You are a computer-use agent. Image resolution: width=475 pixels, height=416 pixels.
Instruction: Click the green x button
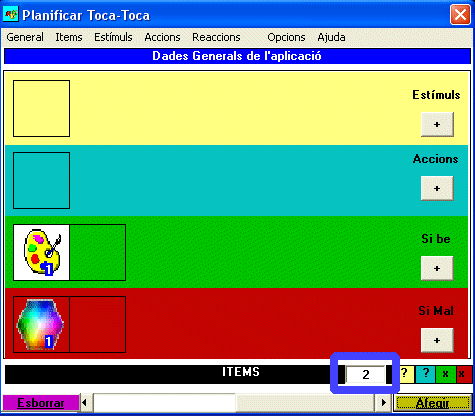pos(445,374)
